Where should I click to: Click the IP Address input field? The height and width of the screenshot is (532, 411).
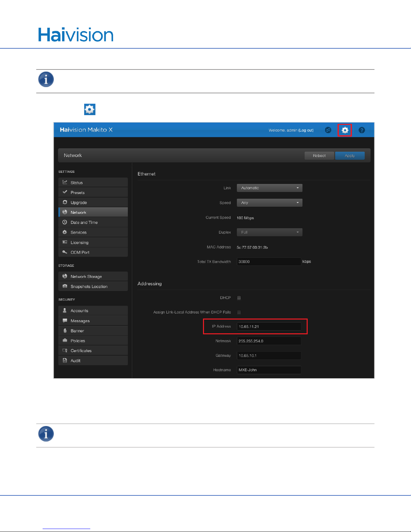pos(269,326)
